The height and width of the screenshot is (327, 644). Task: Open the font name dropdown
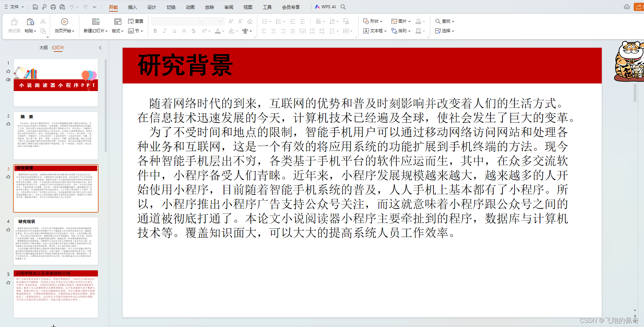pos(200,21)
